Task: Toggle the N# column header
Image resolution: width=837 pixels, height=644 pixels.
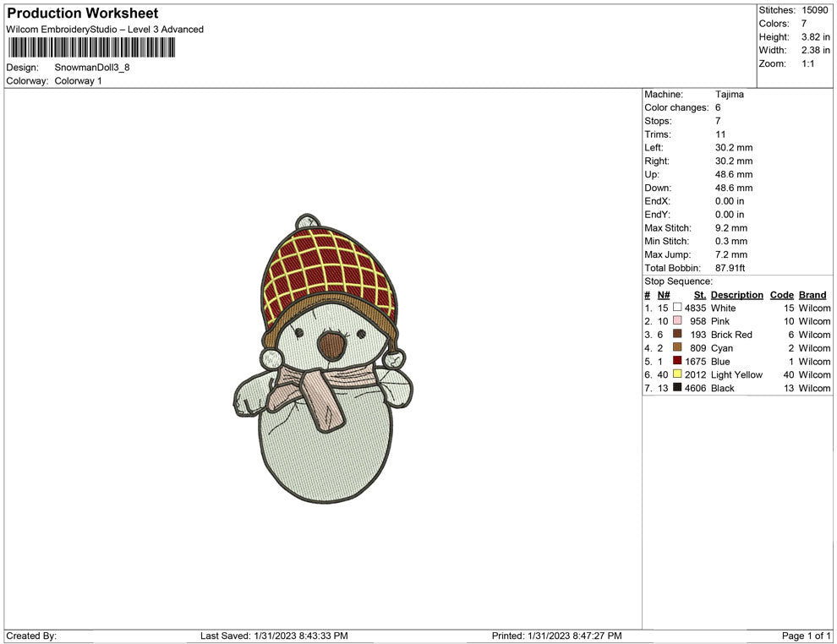Action: [x=665, y=294]
